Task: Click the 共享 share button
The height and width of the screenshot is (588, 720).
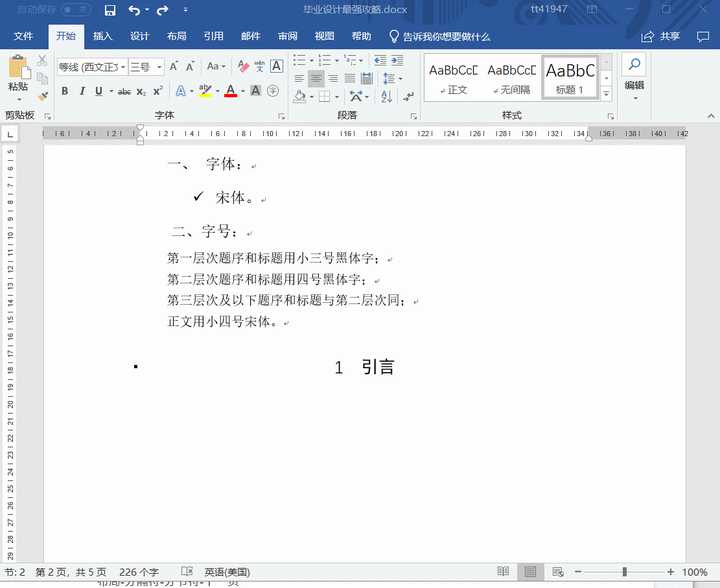Action: pyautogui.click(x=660, y=37)
